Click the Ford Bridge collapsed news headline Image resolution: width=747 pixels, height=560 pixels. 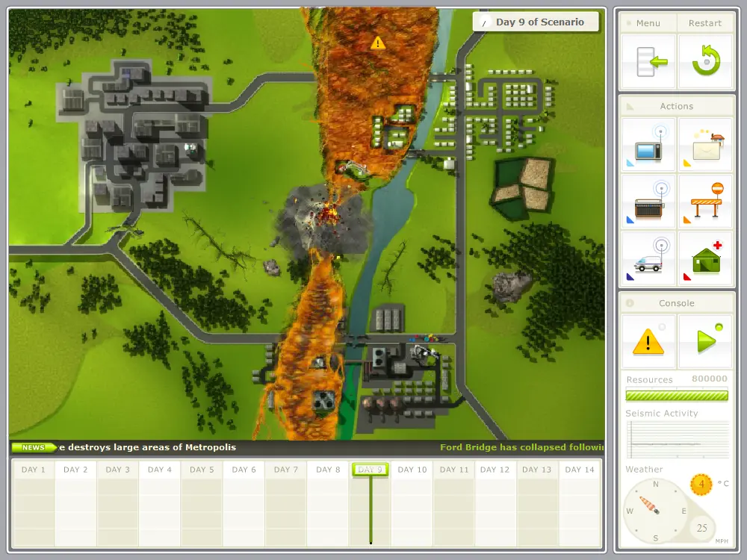point(521,447)
